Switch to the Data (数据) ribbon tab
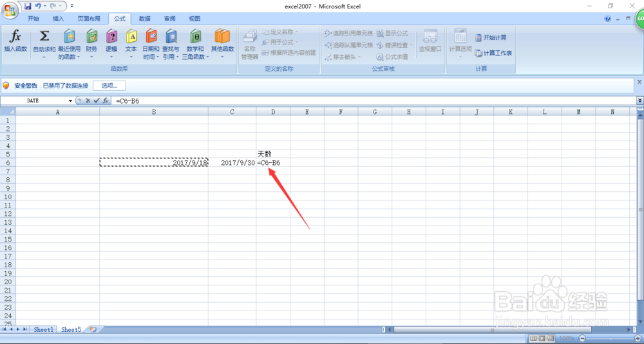The height and width of the screenshot is (344, 644). [x=144, y=19]
